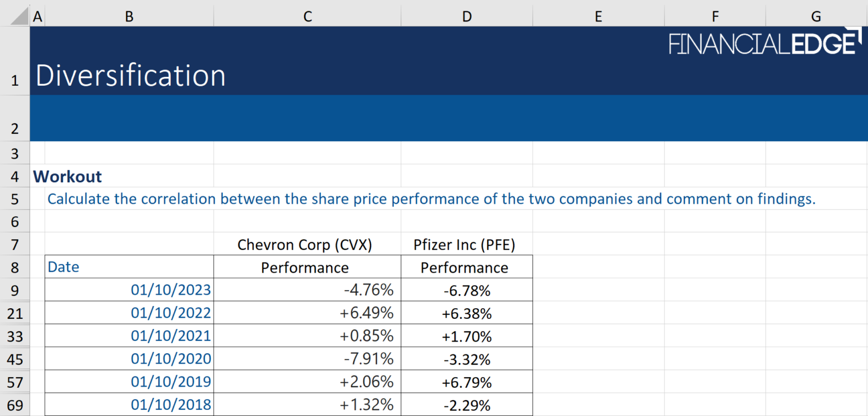868x416 pixels.
Task: Select the Chevron Corp (CVX) header cell
Action: point(307,244)
